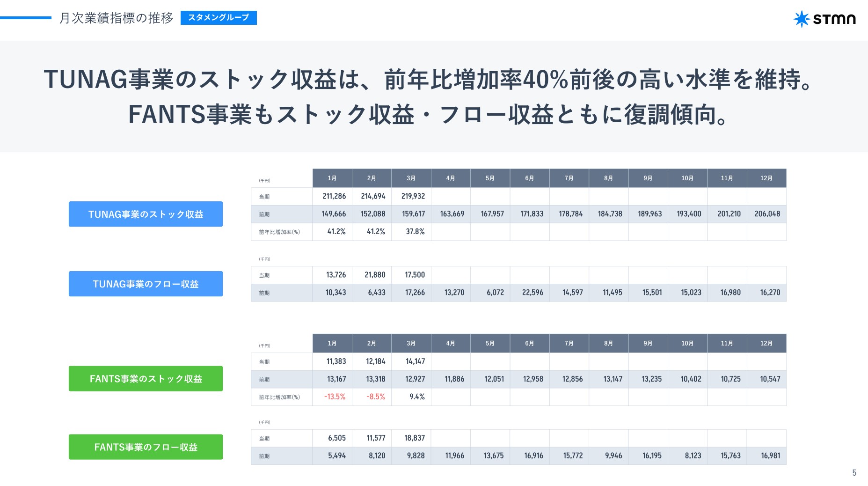Click the スタメングループ badge
868x486 pixels.
pos(218,18)
